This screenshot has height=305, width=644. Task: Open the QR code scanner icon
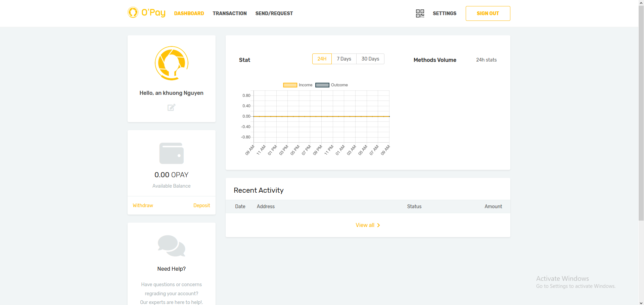(420, 13)
